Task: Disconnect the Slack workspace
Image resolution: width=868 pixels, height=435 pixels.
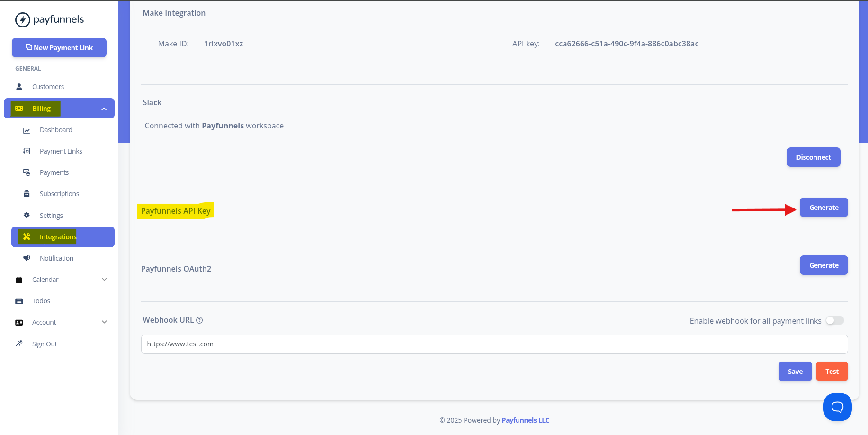Action: coord(814,157)
